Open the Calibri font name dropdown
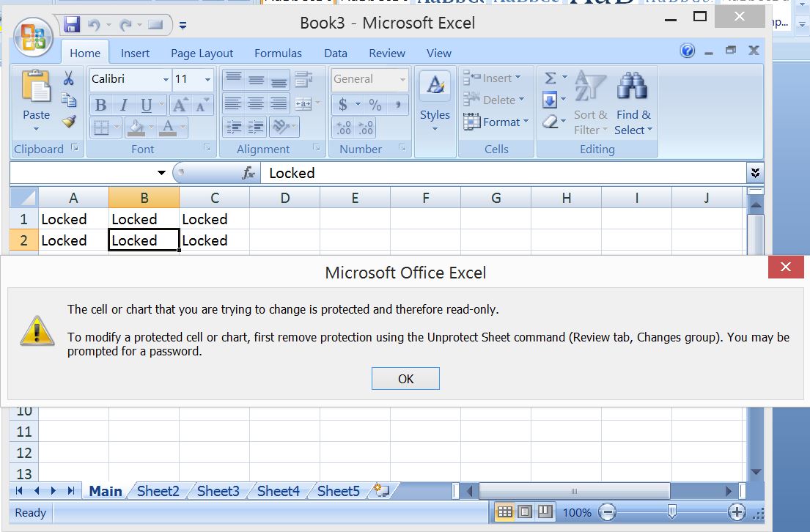Screen dimensions: 810x532 point(166,79)
